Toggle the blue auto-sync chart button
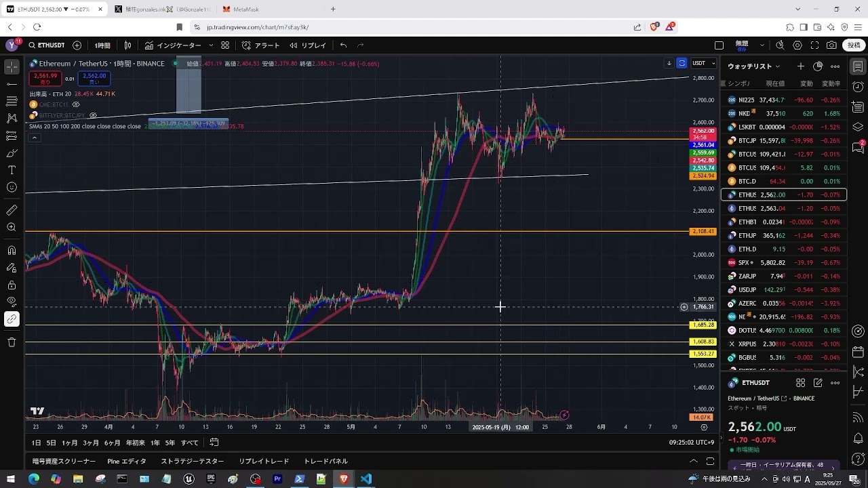The height and width of the screenshot is (488, 868). [682, 63]
